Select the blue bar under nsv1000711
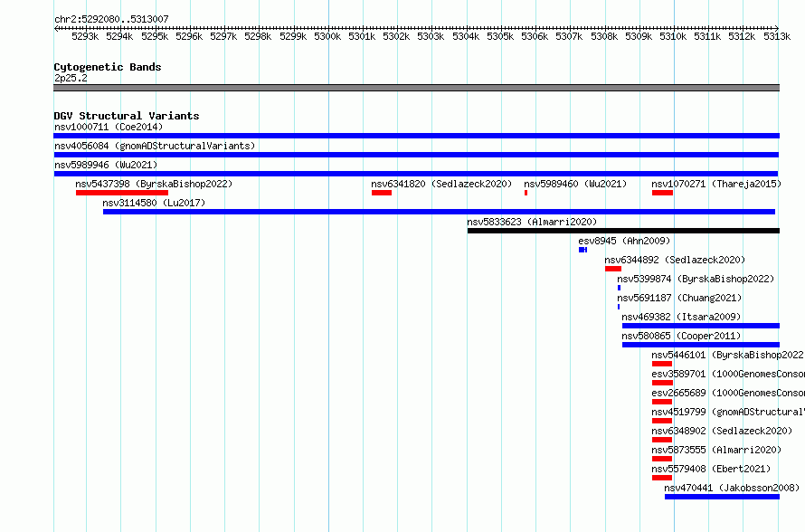The image size is (805, 532). pos(416,136)
